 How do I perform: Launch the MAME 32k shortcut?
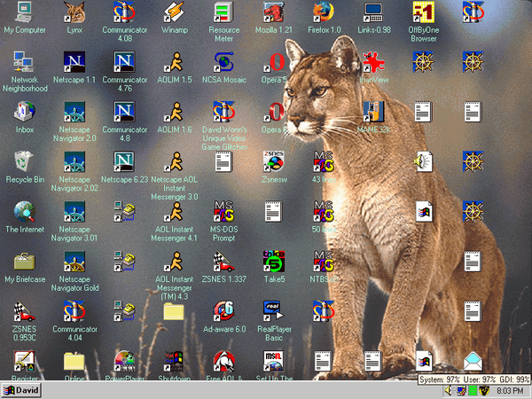[373, 112]
